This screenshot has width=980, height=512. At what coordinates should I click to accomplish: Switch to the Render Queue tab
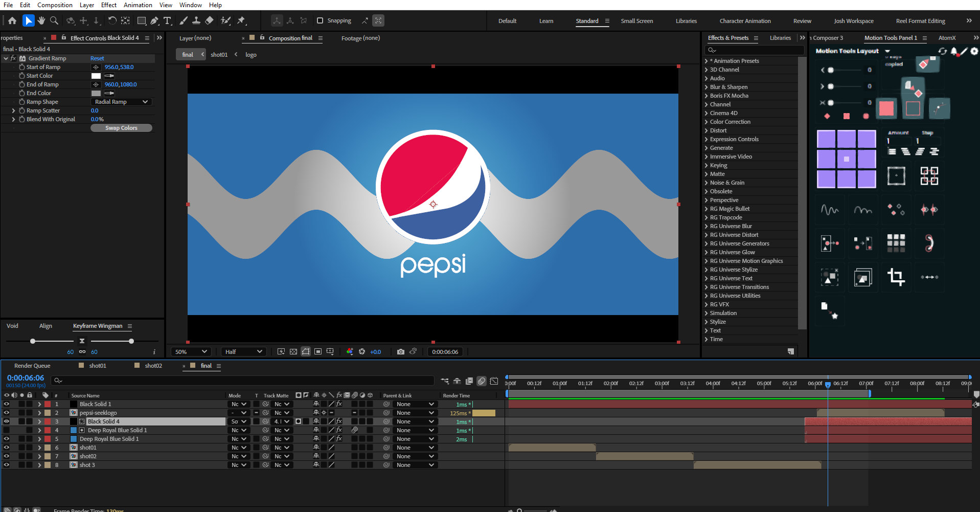pos(32,366)
